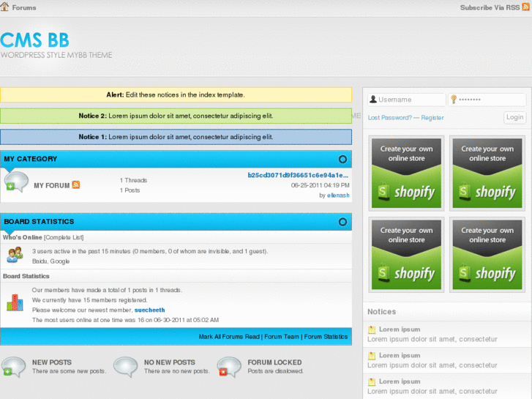Collapse the My Category section
Screen dimensions: 532x399
click(342, 159)
